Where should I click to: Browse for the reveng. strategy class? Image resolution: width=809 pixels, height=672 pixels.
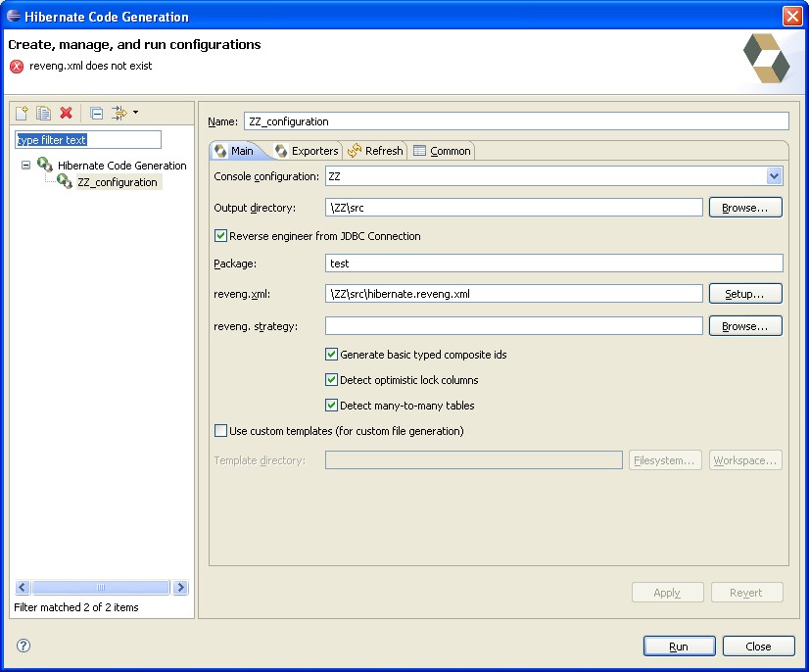click(745, 326)
